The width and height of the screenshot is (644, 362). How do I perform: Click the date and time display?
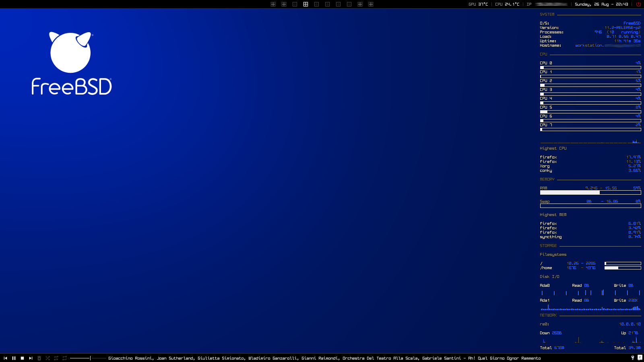[601, 4]
